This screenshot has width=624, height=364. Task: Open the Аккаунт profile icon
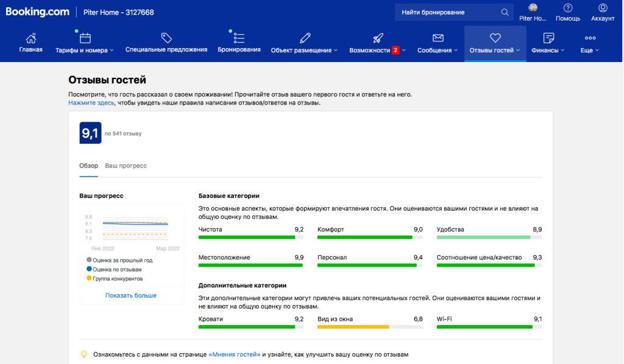603,8
